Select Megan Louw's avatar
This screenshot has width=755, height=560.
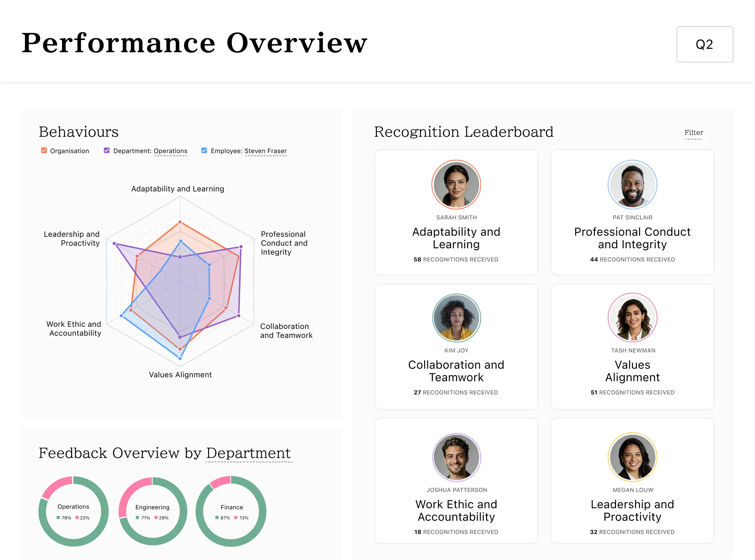tap(632, 457)
